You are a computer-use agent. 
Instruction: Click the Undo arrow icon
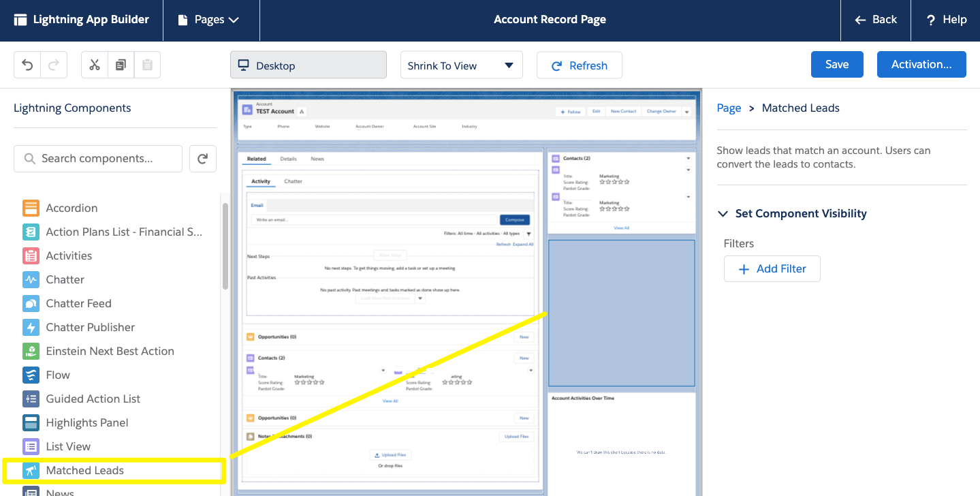[x=27, y=65]
